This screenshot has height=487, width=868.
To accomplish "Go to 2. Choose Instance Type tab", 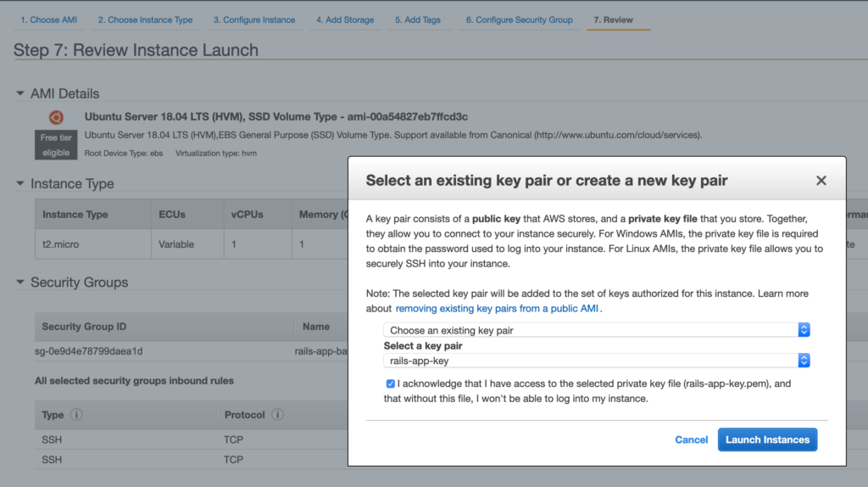I will click(145, 20).
